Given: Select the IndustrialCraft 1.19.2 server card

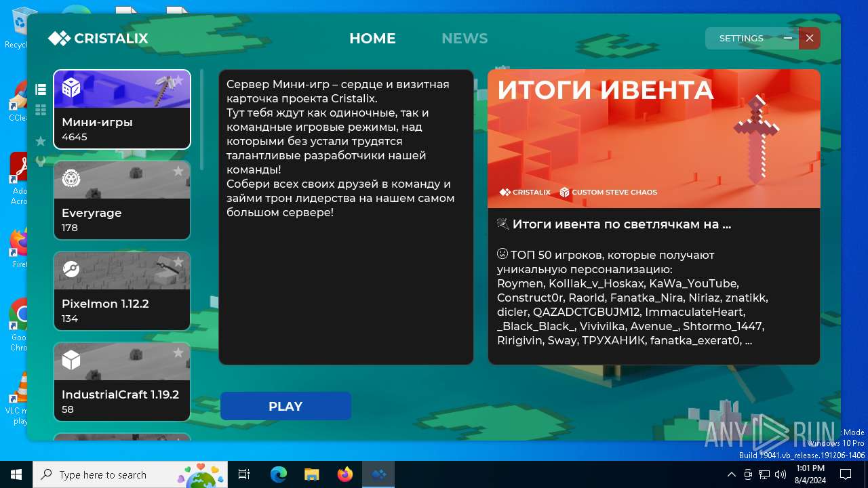Looking at the screenshot, I should coord(122,382).
